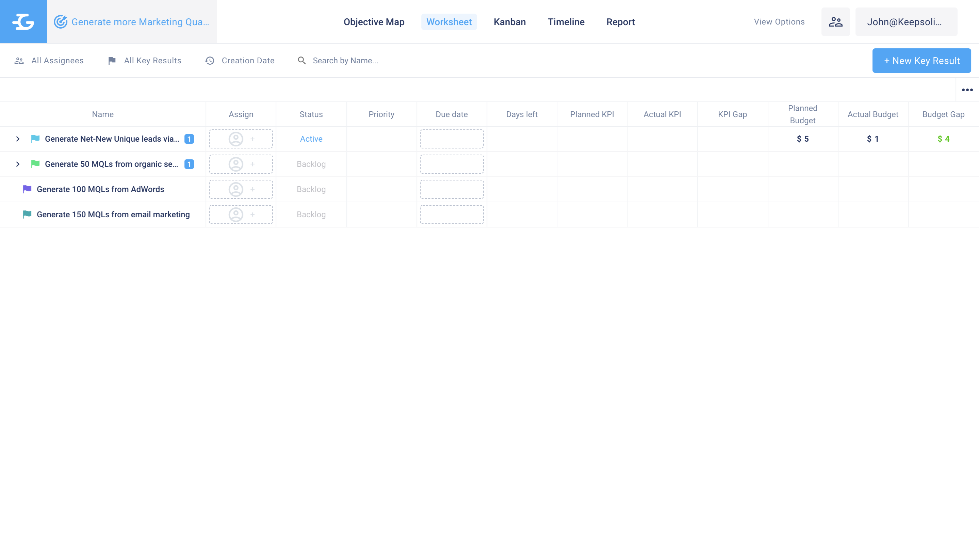Switch to the Worksheet tab
Image resolution: width=980 pixels, height=538 pixels.
pos(449,22)
